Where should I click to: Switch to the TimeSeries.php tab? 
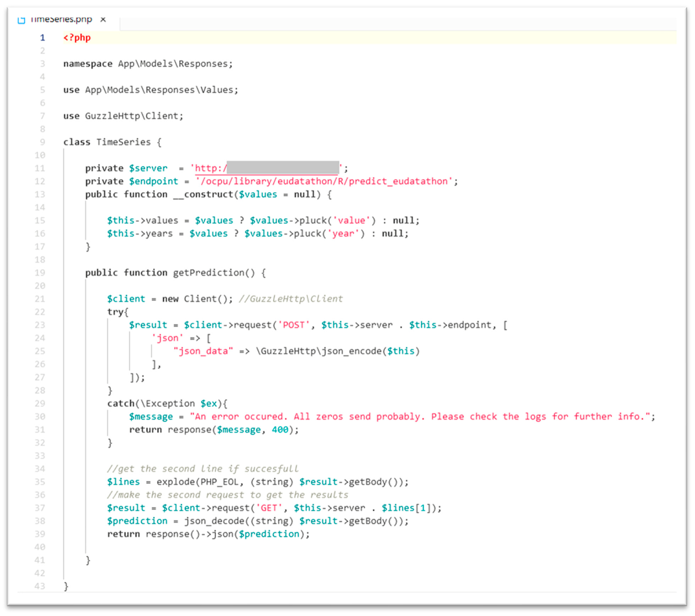point(61,20)
